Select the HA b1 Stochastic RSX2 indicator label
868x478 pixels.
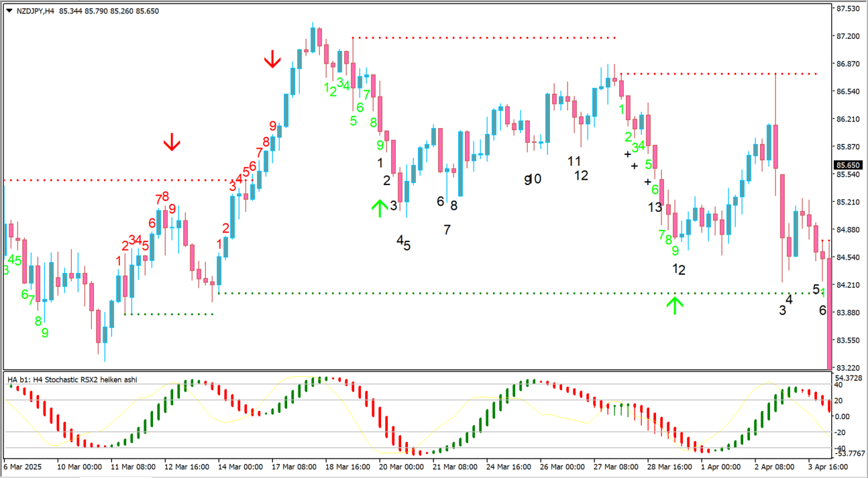(x=72, y=379)
